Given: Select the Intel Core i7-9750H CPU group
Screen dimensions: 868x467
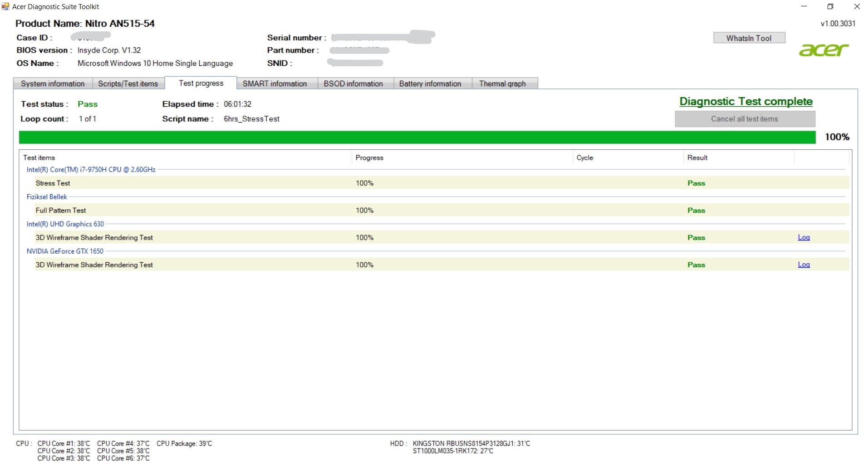Looking at the screenshot, I should click(91, 169).
